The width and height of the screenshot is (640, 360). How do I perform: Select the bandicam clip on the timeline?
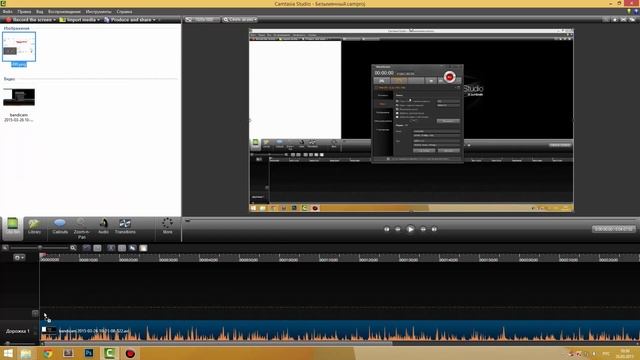[340, 331]
